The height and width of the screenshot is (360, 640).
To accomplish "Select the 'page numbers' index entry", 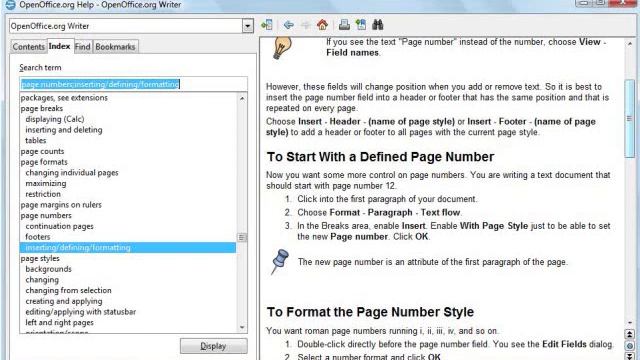I will pyautogui.click(x=46, y=216).
